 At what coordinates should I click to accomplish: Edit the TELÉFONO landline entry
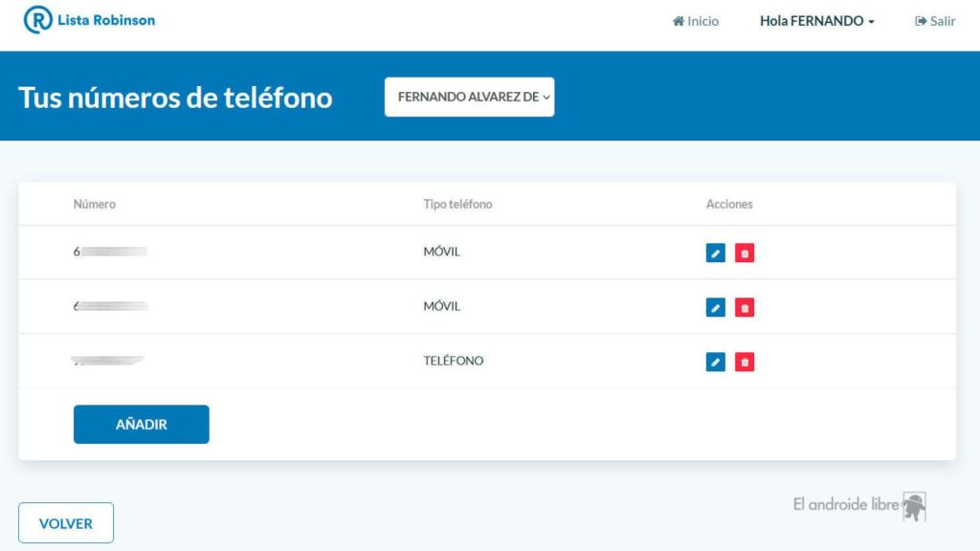tap(716, 361)
